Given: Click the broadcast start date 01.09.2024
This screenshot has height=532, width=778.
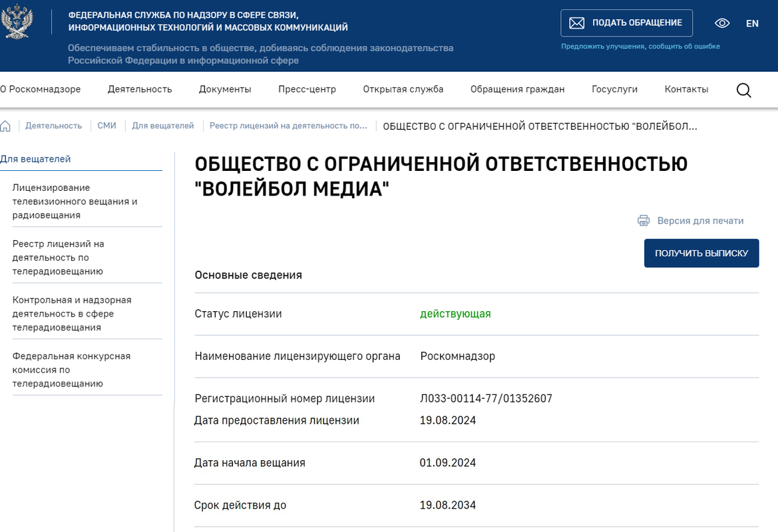Looking at the screenshot, I should click(x=447, y=463).
